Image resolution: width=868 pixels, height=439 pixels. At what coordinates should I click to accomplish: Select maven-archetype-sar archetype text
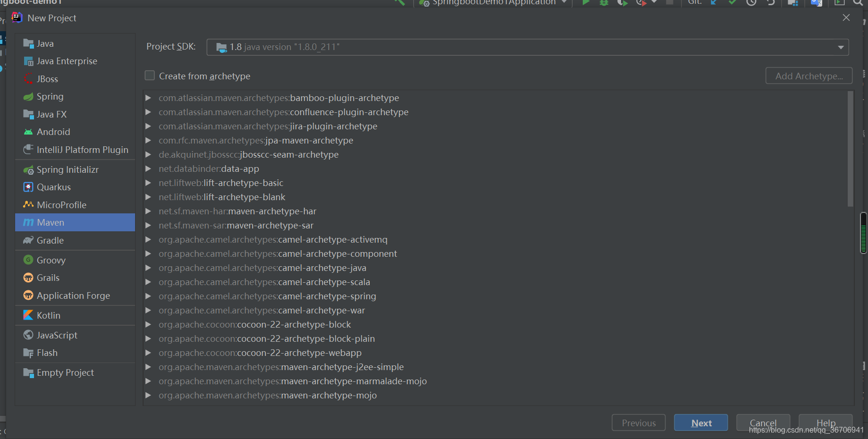(x=270, y=226)
